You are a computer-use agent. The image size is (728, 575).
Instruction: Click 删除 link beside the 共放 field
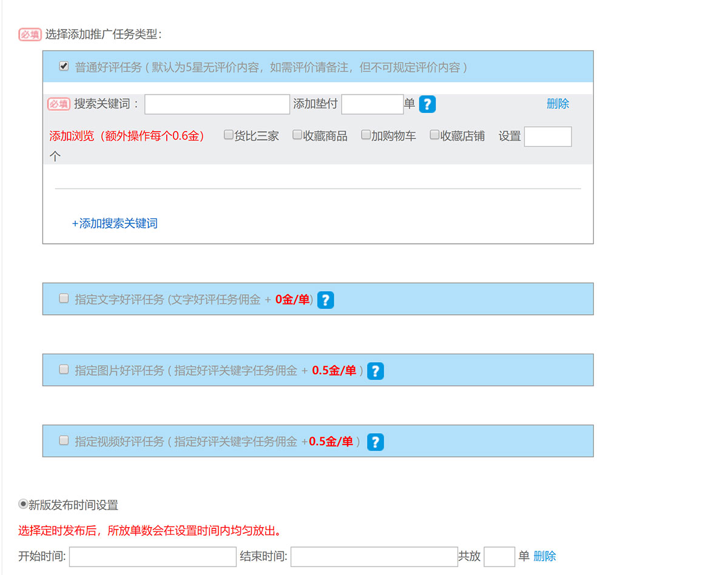544,556
